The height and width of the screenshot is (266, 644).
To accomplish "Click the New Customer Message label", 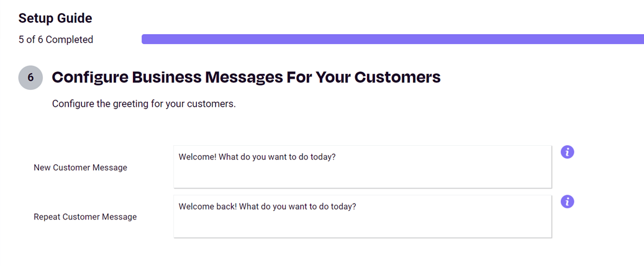I will [x=81, y=167].
